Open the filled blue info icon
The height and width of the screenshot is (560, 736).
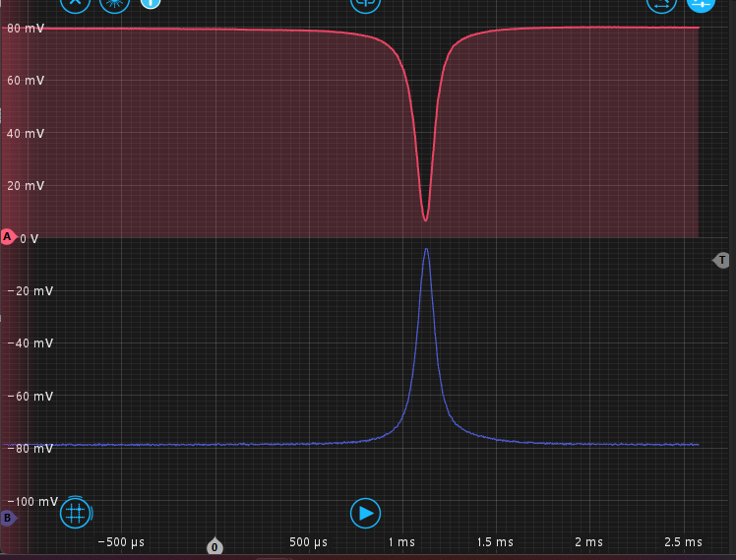[151, 3]
